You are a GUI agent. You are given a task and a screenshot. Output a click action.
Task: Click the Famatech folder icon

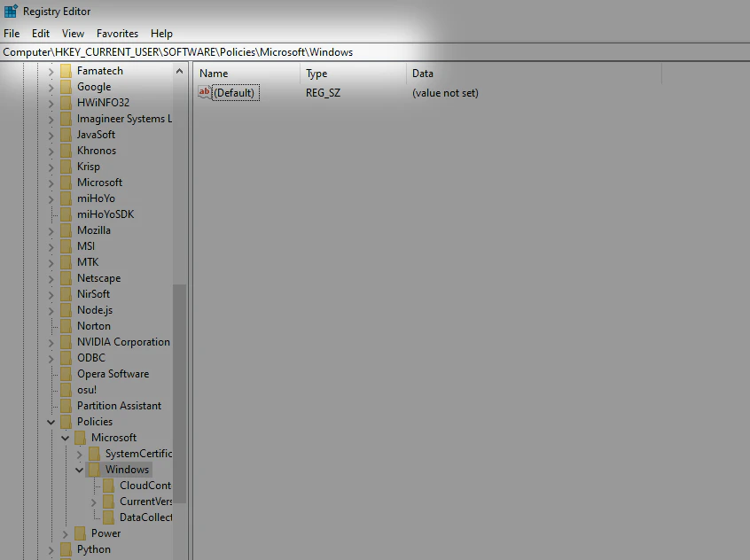coord(66,71)
